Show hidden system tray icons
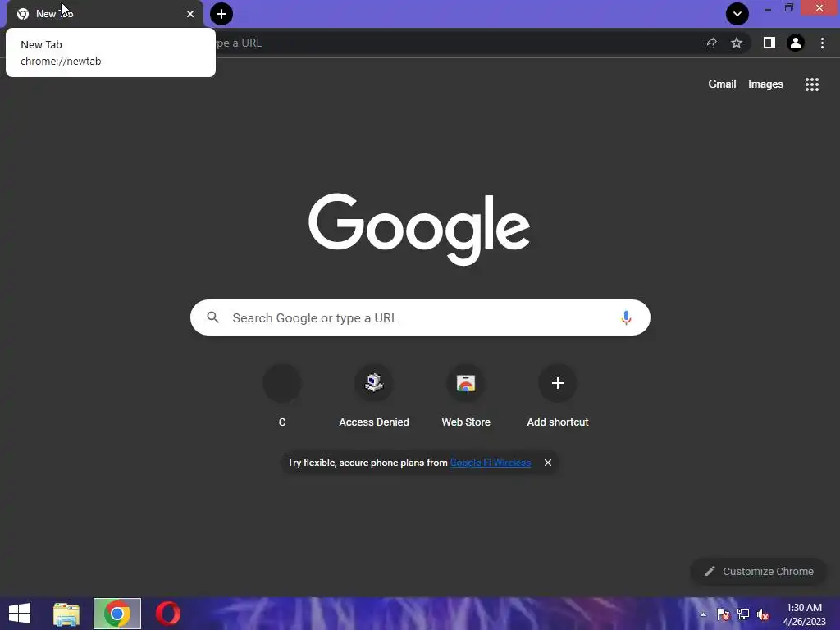Viewport: 840px width, 630px height. coord(703,614)
